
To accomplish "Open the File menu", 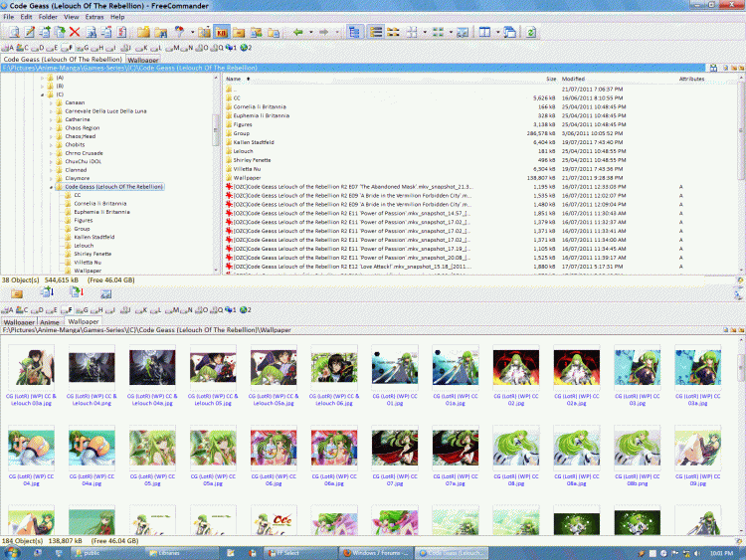I will (x=9, y=17).
